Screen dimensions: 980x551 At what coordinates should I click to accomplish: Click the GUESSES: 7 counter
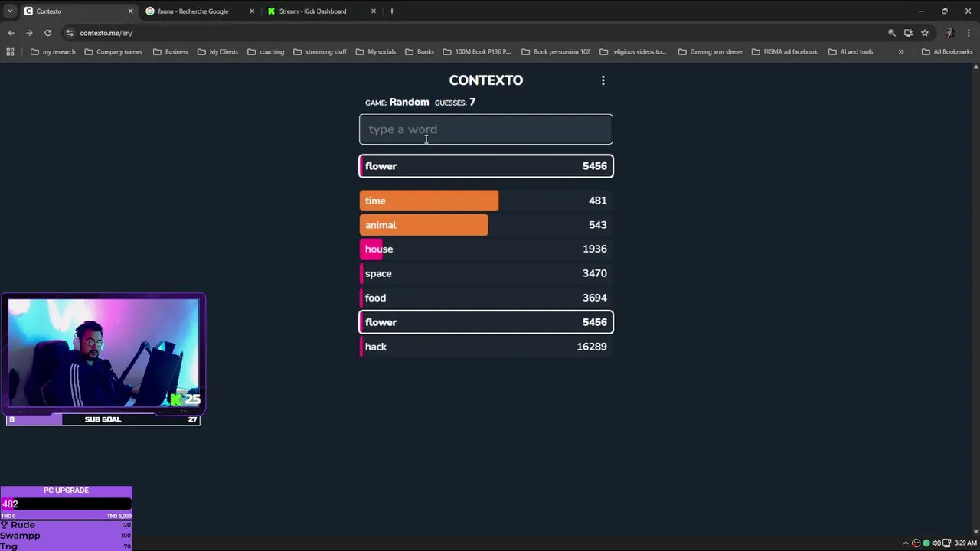point(455,102)
